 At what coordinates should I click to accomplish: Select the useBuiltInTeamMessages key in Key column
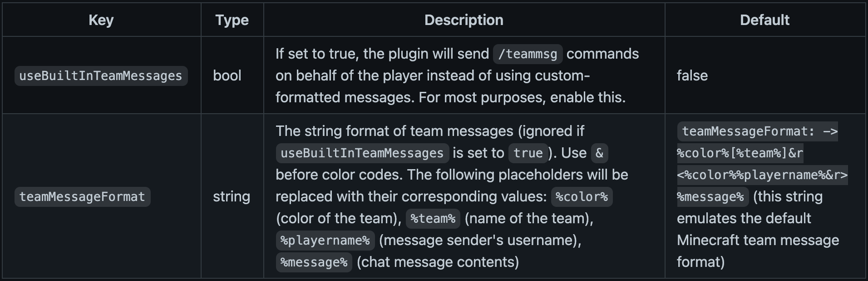101,76
